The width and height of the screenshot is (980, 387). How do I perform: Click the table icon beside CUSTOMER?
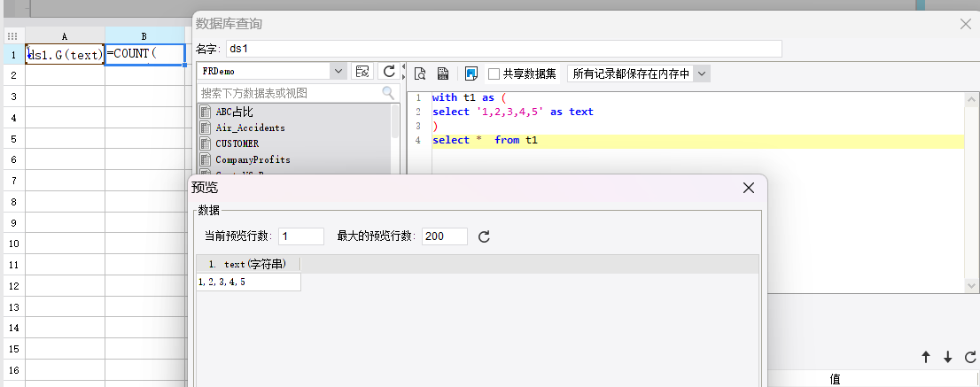coord(205,143)
